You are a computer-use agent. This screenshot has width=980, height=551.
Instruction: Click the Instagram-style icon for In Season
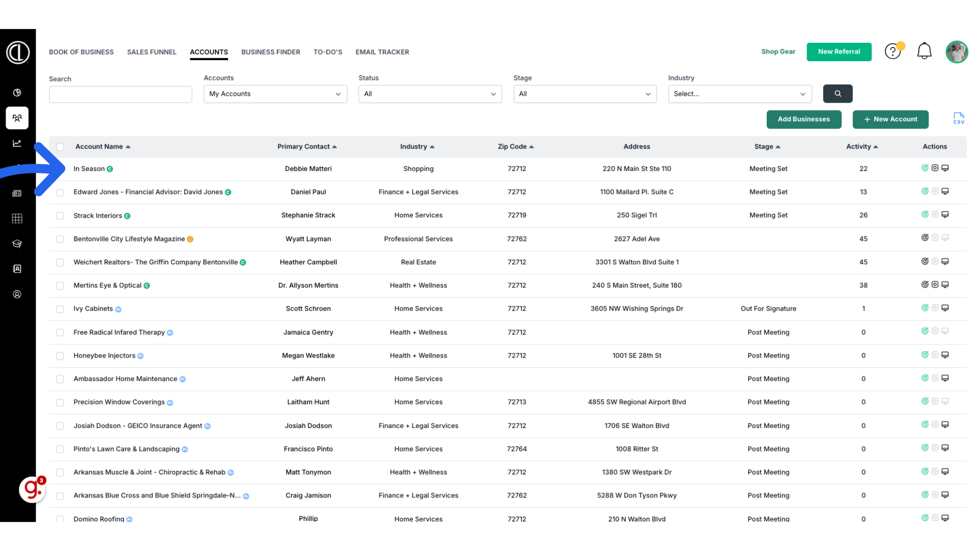pyautogui.click(x=935, y=168)
